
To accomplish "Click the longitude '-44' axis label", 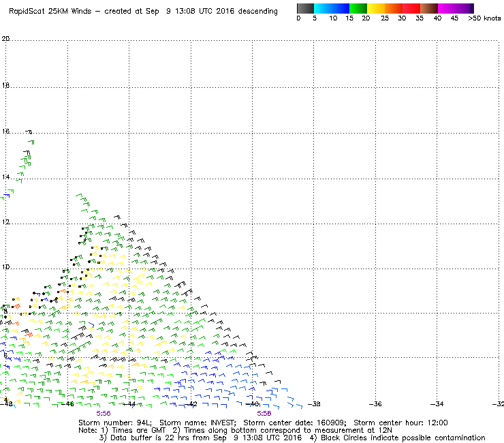I will (x=129, y=404).
